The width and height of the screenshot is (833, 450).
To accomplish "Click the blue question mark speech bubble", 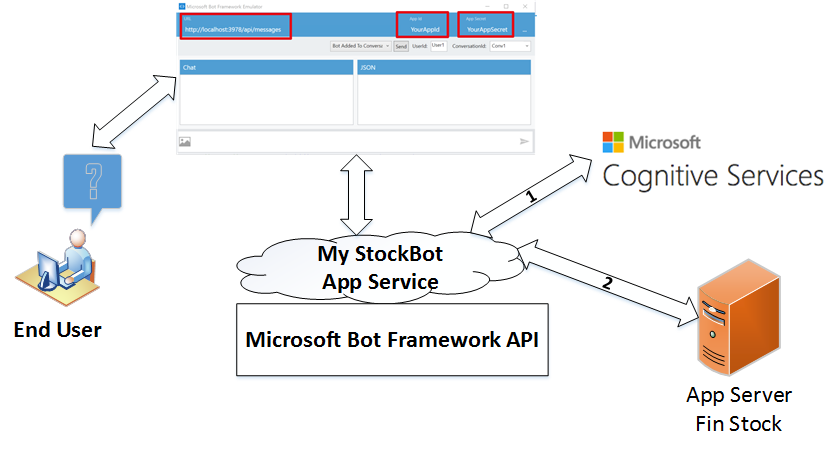I will [92, 188].
